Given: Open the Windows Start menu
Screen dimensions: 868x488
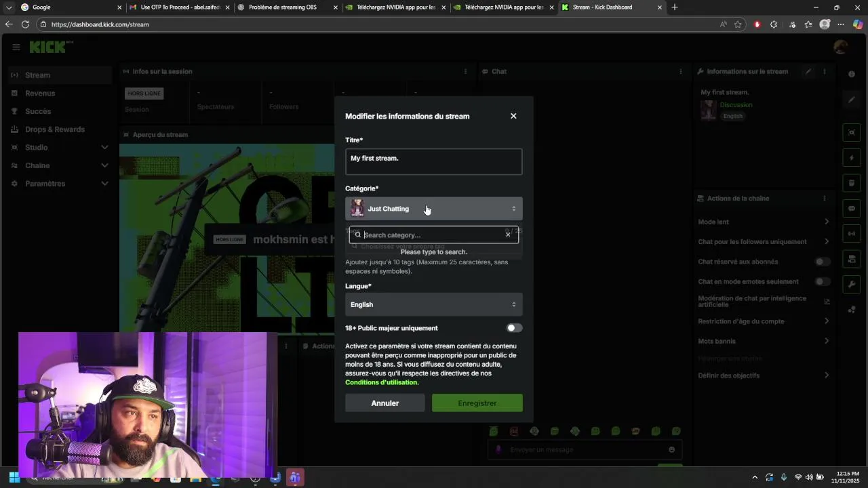Looking at the screenshot, I should (14, 477).
